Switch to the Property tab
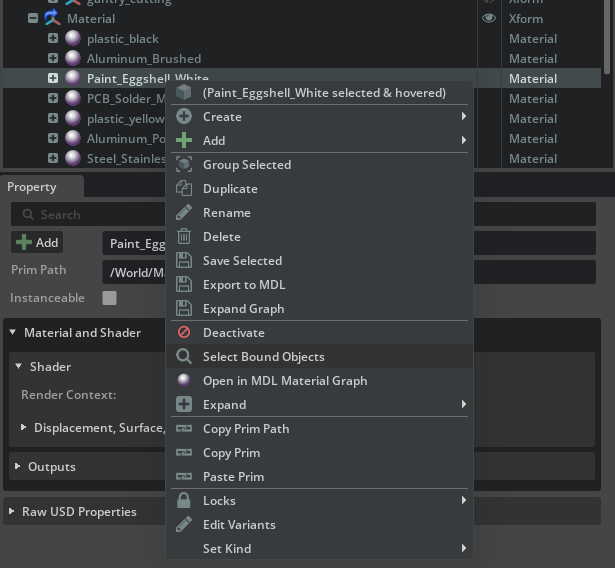The width and height of the screenshot is (615, 568). (32, 187)
